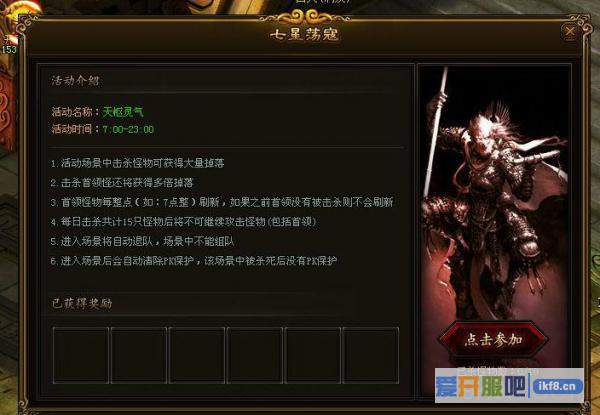Open the ikf8.cn link badge
Viewport: 600px width, 415px height.
(x=557, y=386)
